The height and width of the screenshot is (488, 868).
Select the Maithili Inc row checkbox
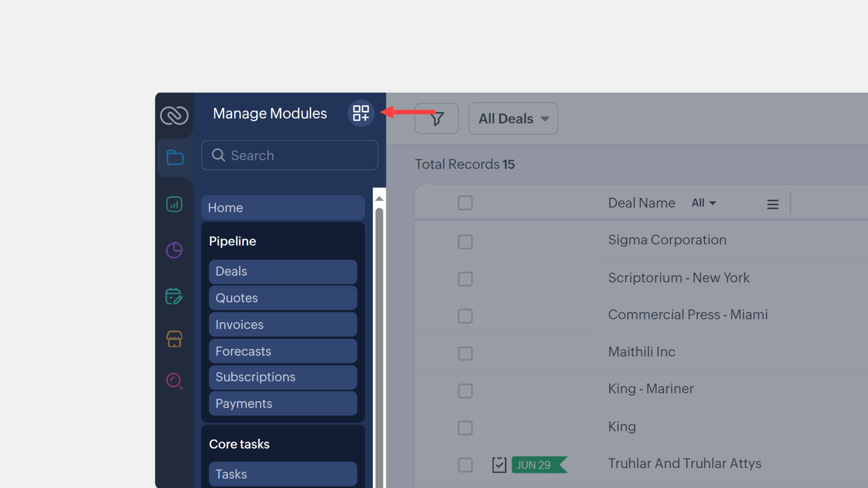(465, 353)
